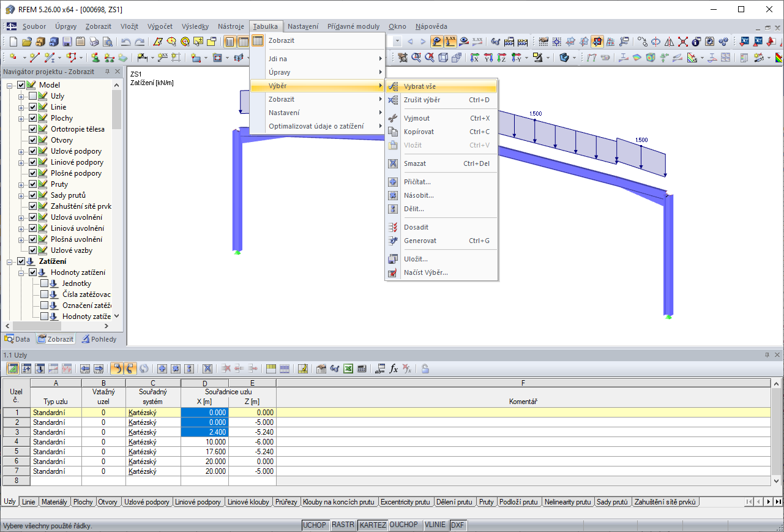784x532 pixels.
Task: Click the view in Z direction icon
Action: pos(502,58)
